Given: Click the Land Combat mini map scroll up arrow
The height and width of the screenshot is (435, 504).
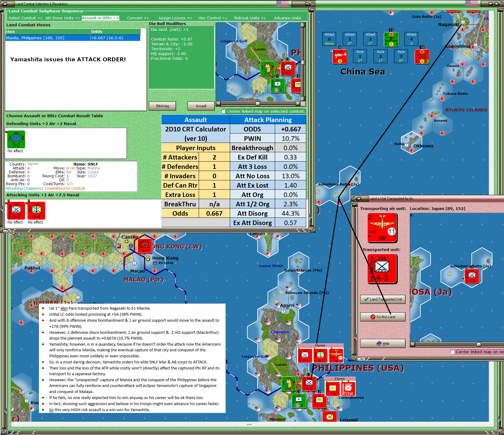Looking at the screenshot, I should tap(303, 25).
